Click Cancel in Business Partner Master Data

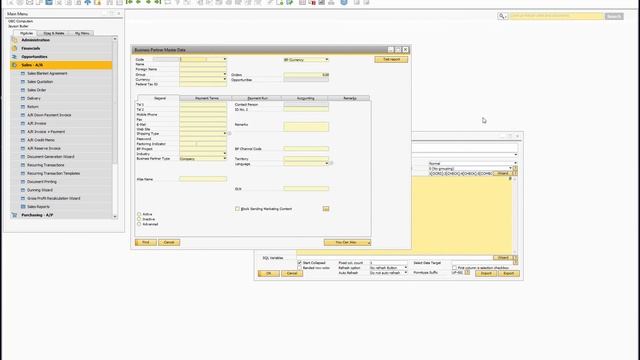click(169, 242)
